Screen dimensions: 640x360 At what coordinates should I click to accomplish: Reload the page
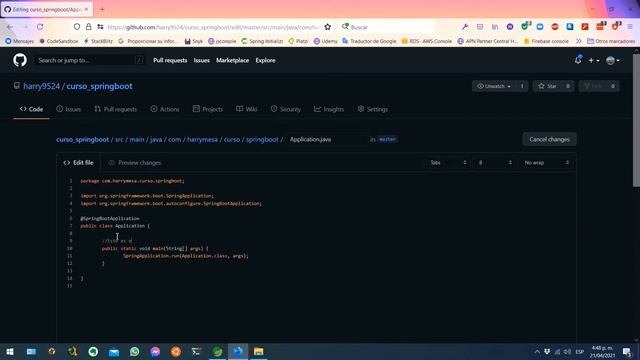point(40,27)
